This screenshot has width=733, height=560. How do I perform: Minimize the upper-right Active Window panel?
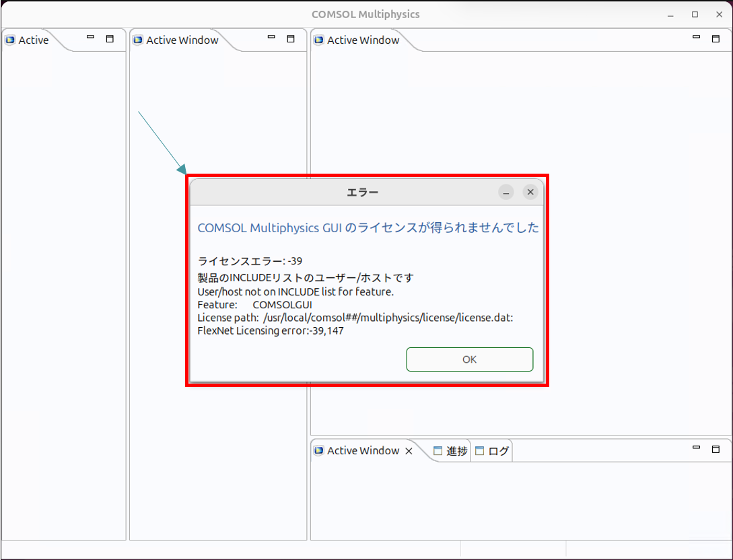pyautogui.click(x=697, y=39)
